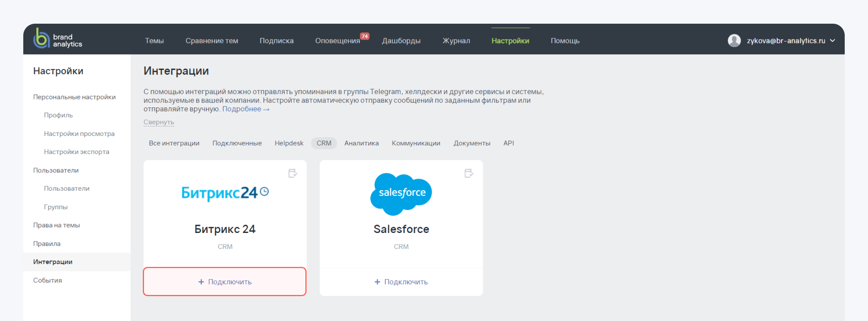868x321 pixels.
Task: Switch to Helpdesk tab
Action: click(289, 143)
